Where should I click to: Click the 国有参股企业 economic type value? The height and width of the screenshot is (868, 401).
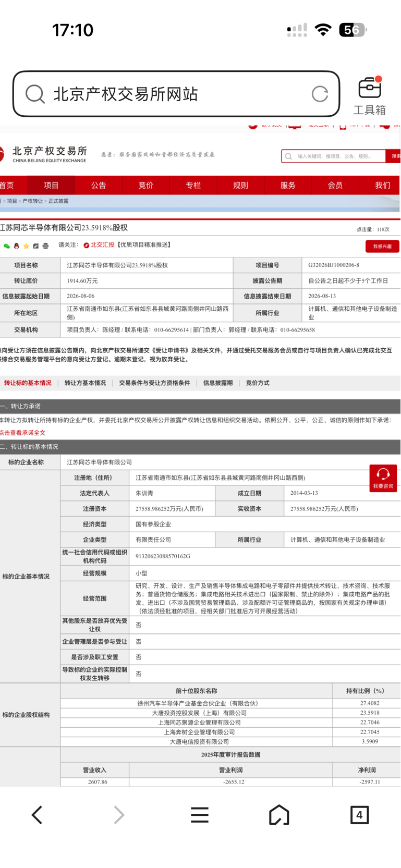[x=153, y=524]
